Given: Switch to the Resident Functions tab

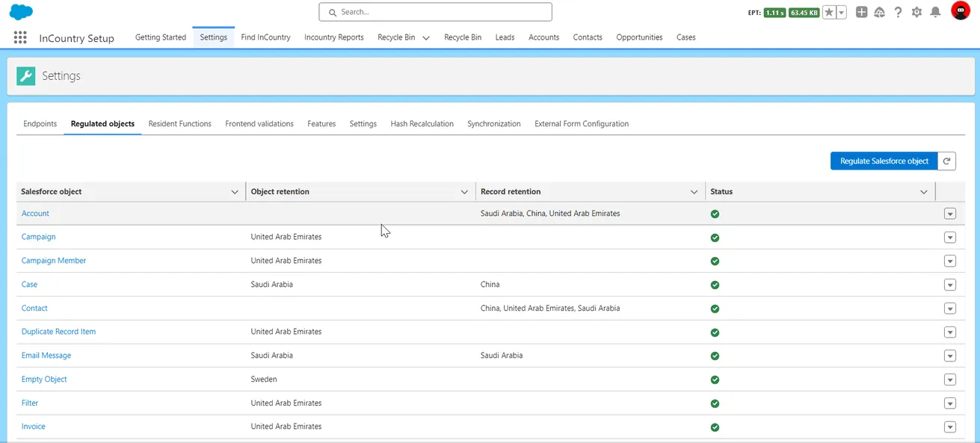Looking at the screenshot, I should 179,124.
